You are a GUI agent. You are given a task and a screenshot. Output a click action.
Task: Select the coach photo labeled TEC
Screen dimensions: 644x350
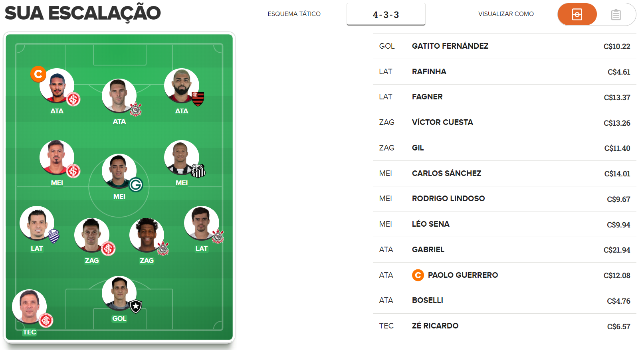point(29,306)
